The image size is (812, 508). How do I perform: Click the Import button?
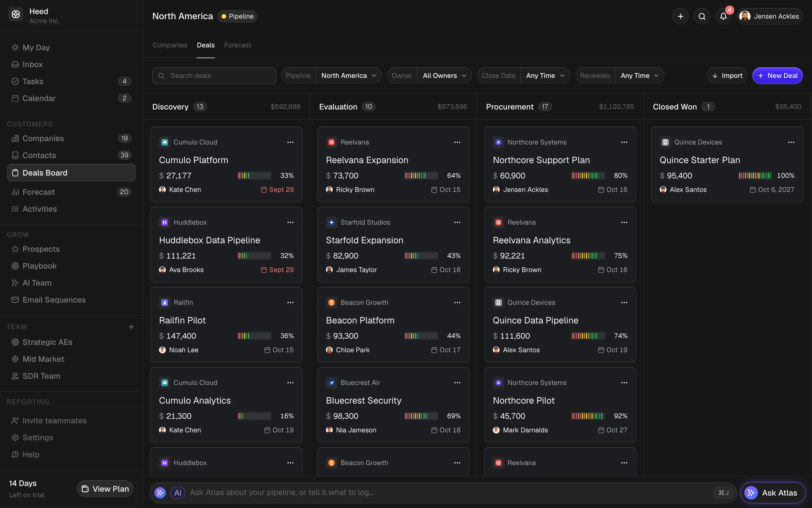pos(727,76)
